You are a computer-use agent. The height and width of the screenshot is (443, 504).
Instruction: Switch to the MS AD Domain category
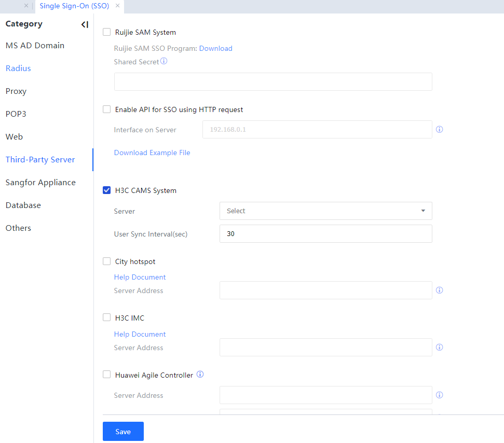[x=35, y=46]
